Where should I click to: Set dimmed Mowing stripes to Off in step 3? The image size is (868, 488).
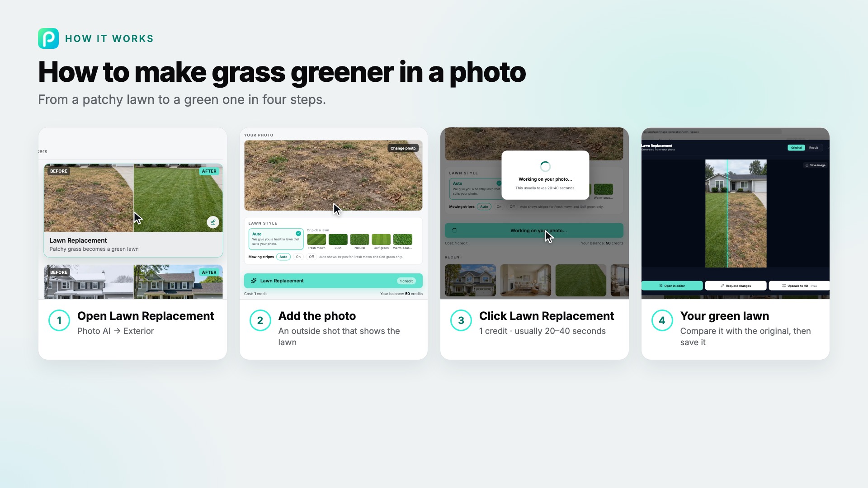[512, 206]
